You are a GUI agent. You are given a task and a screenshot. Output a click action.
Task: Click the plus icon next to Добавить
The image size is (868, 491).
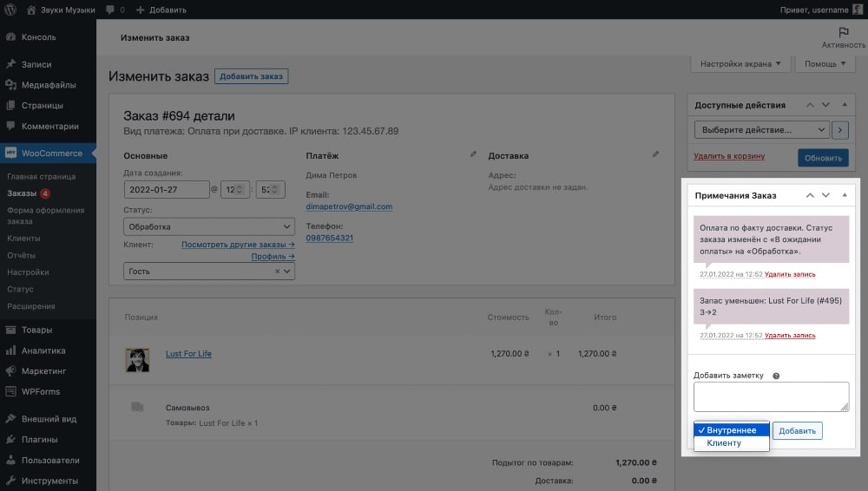(140, 10)
